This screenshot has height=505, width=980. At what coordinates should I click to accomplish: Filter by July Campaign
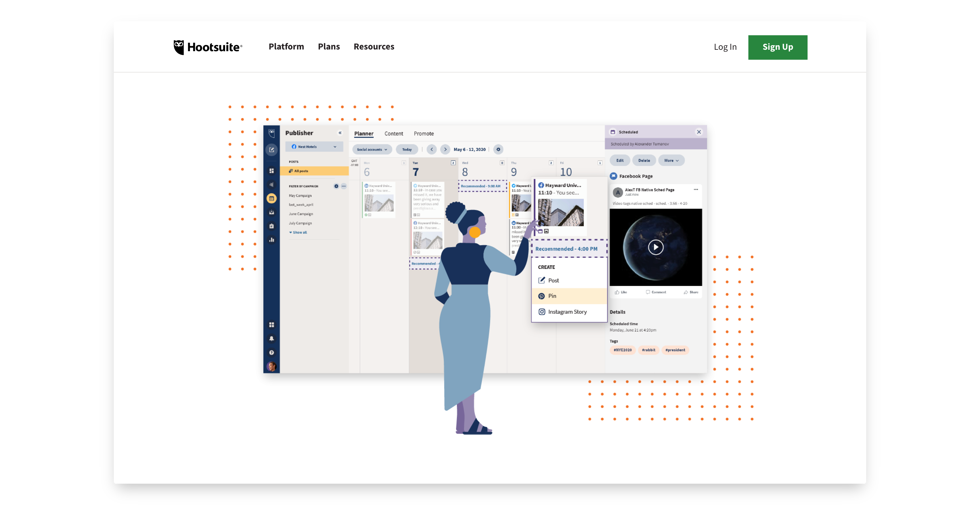pos(300,223)
